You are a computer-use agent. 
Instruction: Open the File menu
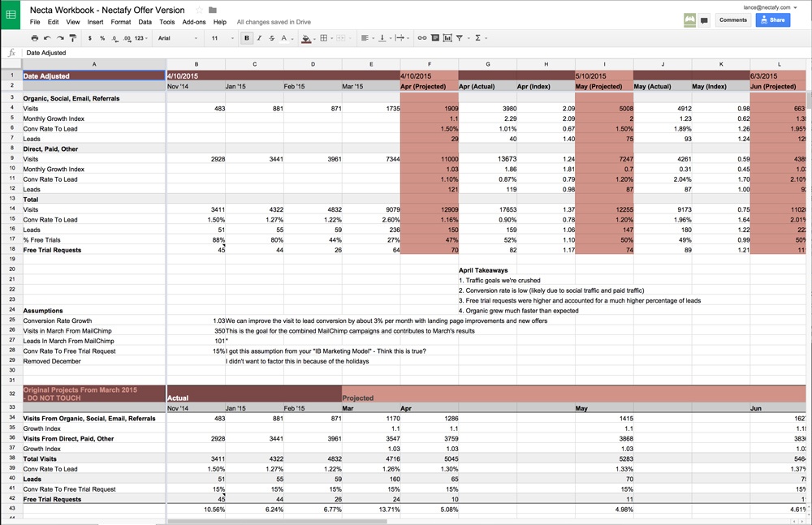[x=35, y=22]
